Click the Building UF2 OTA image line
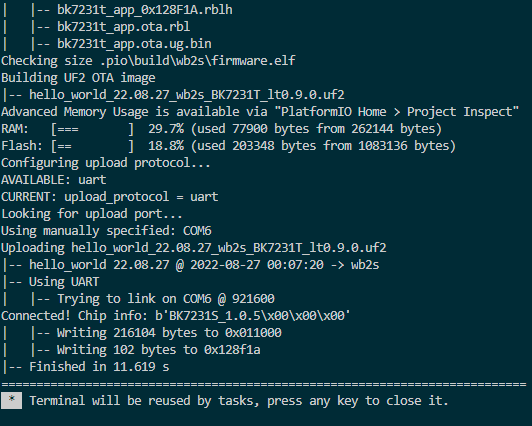 point(78,78)
